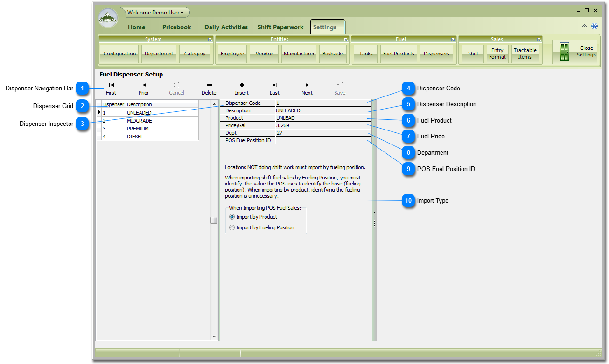Expand the System group launcher
The image size is (609, 364).
point(210,40)
